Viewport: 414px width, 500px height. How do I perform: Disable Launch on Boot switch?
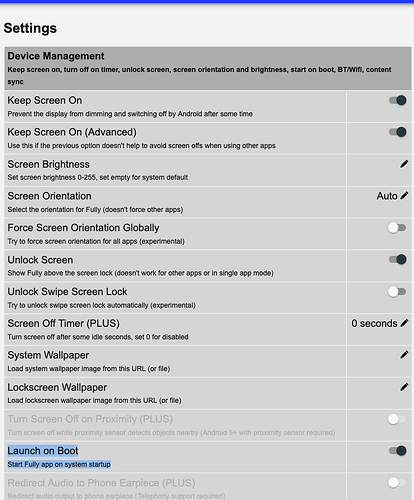point(397,451)
